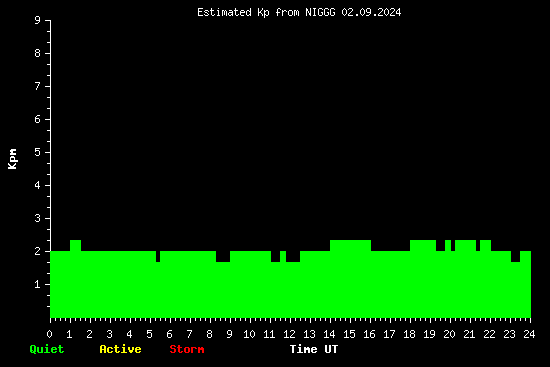Click the 12 hour tick label
The width and height of the screenshot is (550, 367).
[289, 334]
